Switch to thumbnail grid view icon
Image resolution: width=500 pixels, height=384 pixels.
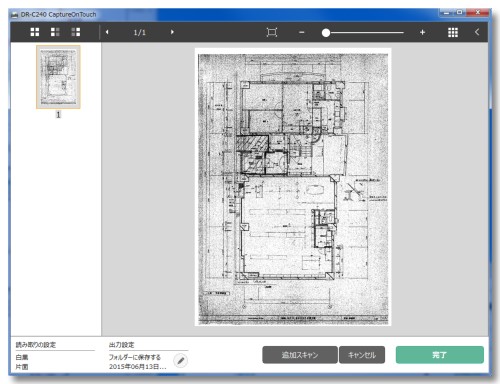tap(453, 32)
